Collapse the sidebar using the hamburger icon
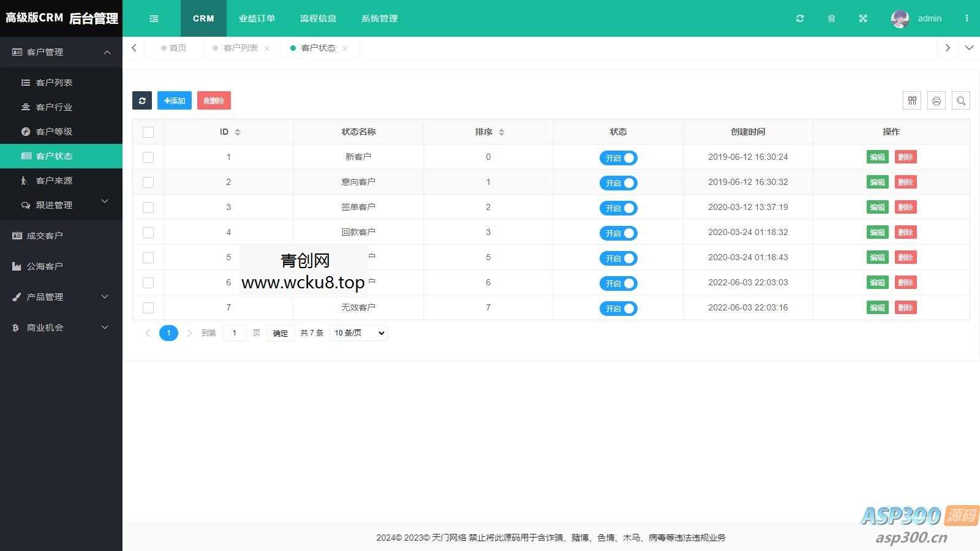 (x=153, y=18)
